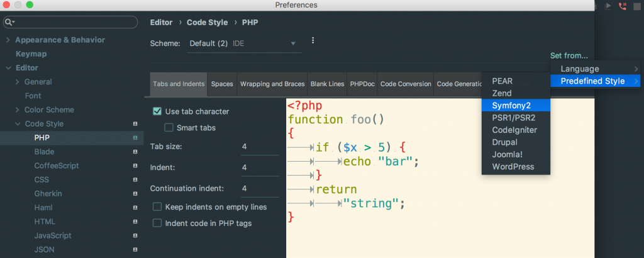Click the search magnifier icon in sidebar
The height and width of the screenshot is (258, 644).
click(9, 23)
